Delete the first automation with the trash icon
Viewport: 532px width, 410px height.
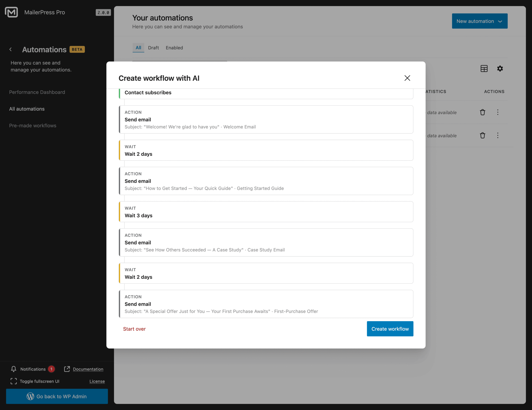[x=483, y=112]
